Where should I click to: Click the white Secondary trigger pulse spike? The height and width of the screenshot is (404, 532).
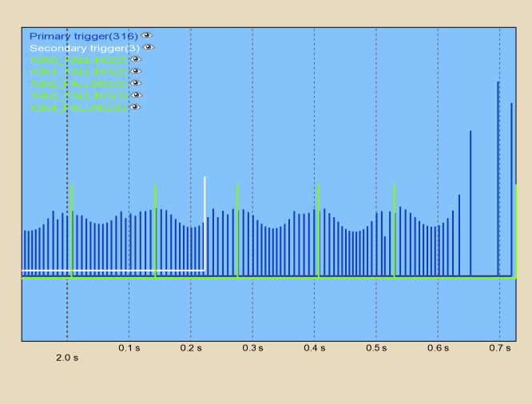point(205,224)
